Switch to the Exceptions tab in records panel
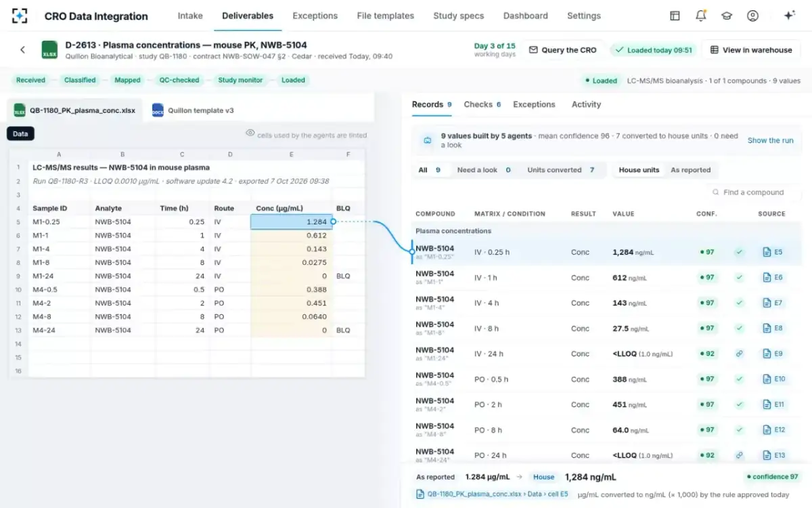The height and width of the screenshot is (508, 812). pyautogui.click(x=534, y=104)
